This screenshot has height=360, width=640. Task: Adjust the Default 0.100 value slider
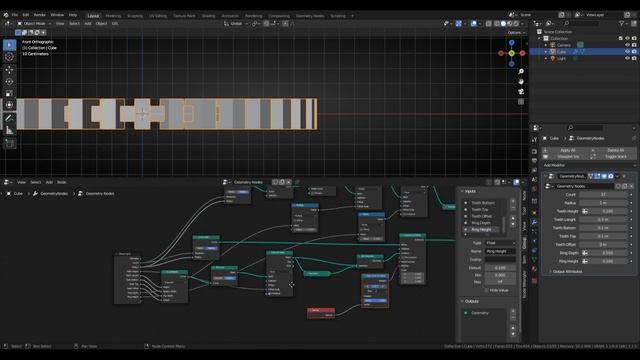(x=500, y=268)
